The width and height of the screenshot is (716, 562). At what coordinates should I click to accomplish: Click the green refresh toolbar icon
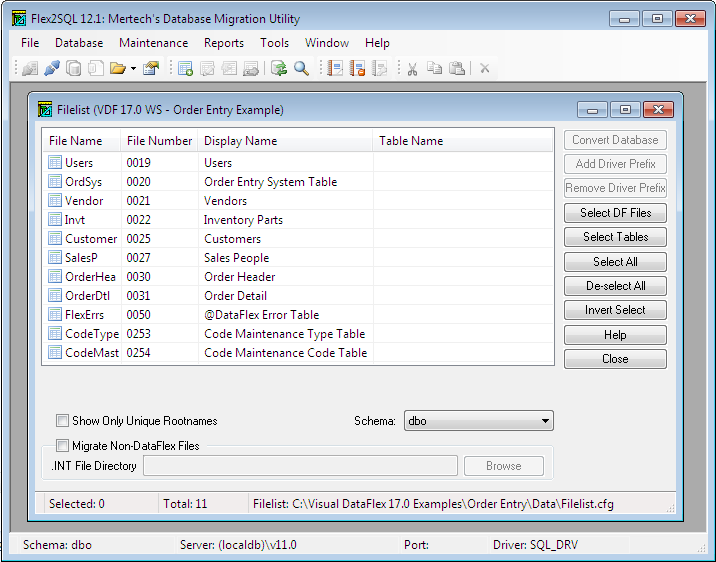[x=279, y=68]
